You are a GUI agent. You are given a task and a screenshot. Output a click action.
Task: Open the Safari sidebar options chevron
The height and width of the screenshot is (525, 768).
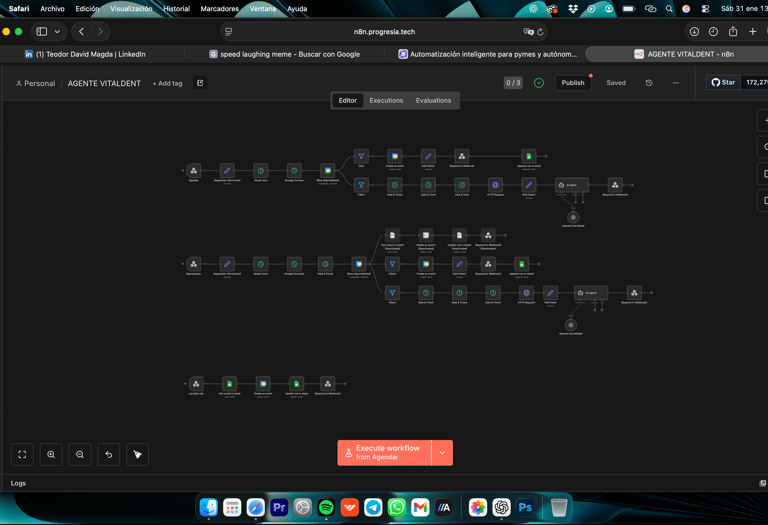(x=57, y=31)
